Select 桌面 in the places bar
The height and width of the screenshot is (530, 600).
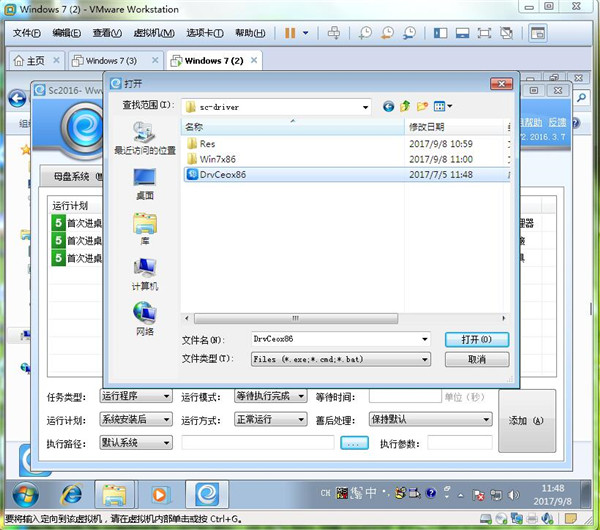coord(145,184)
